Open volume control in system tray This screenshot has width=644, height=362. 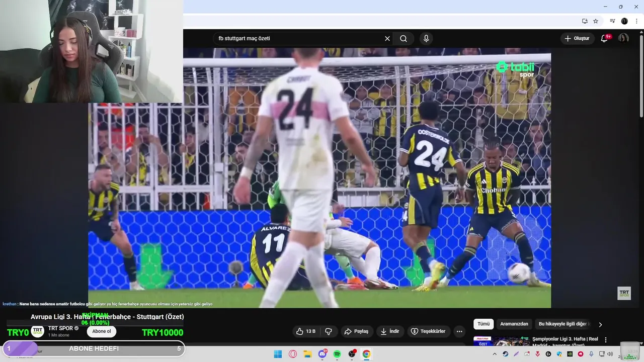pyautogui.click(x=610, y=354)
